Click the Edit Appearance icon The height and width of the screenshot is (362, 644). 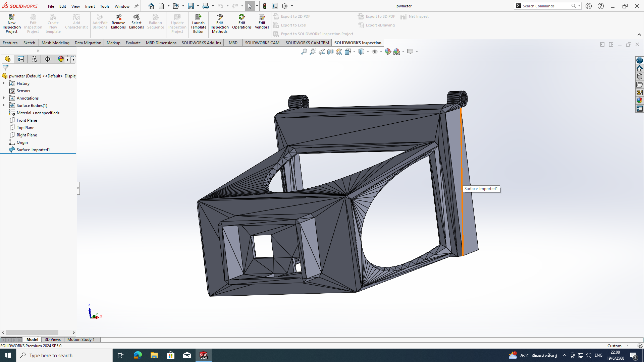[x=388, y=52]
